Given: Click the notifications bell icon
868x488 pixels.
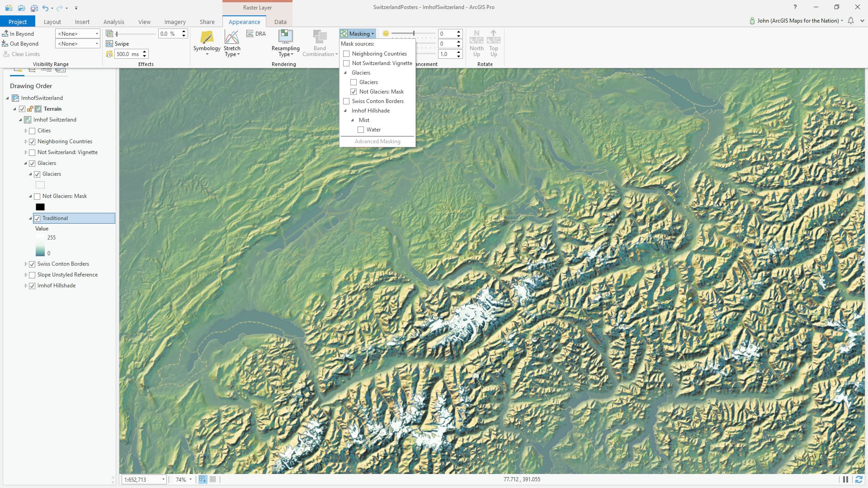Looking at the screenshot, I should click(x=851, y=21).
